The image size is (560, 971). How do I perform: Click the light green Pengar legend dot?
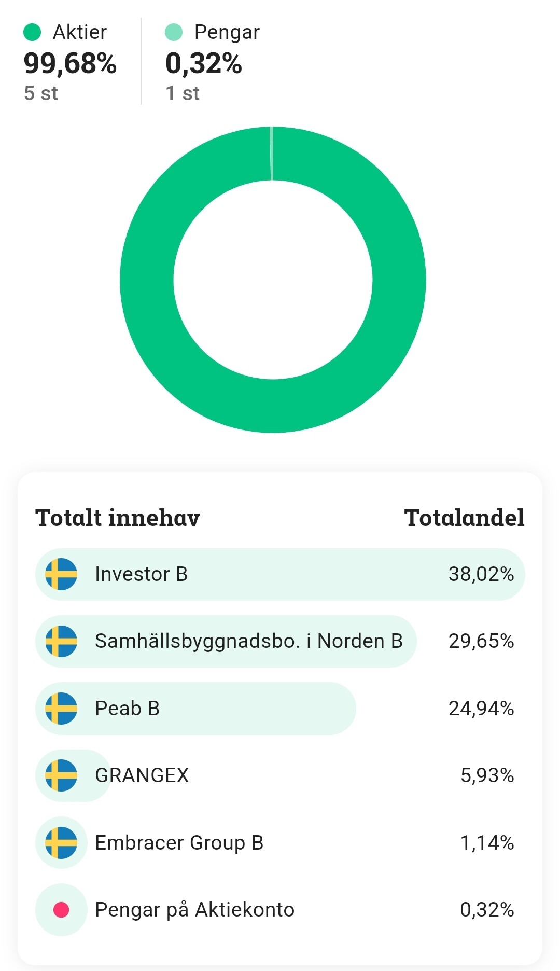pos(174,32)
